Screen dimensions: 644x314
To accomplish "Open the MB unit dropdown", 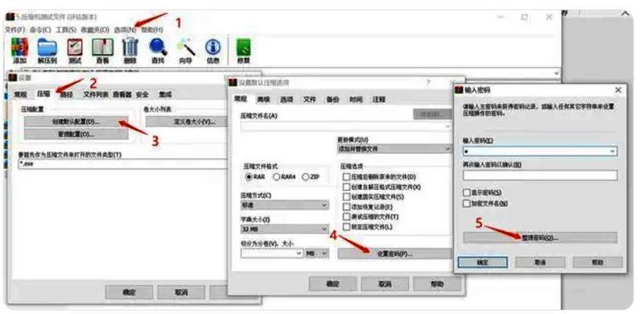I will click(317, 254).
